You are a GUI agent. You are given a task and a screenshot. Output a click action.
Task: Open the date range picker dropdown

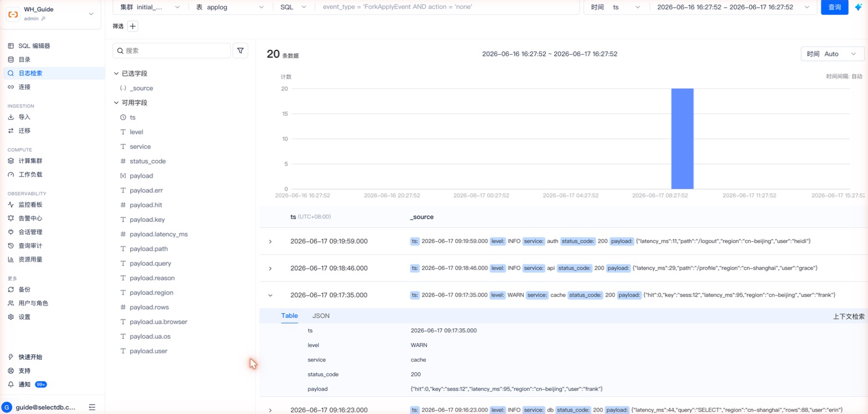732,7
